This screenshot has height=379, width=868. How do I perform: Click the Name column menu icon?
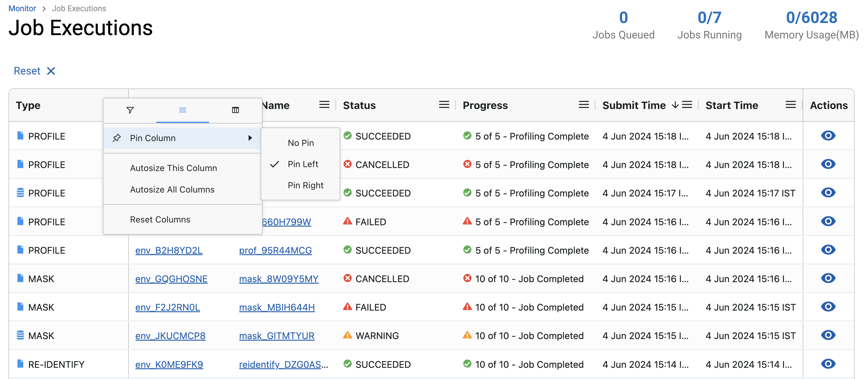(x=324, y=105)
